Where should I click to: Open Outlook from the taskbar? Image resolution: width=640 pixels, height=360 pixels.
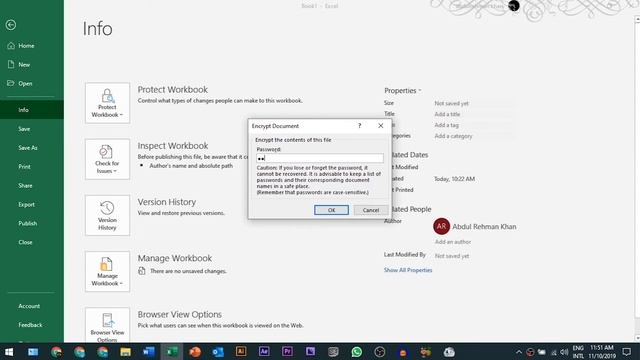pyautogui.click(x=218, y=352)
